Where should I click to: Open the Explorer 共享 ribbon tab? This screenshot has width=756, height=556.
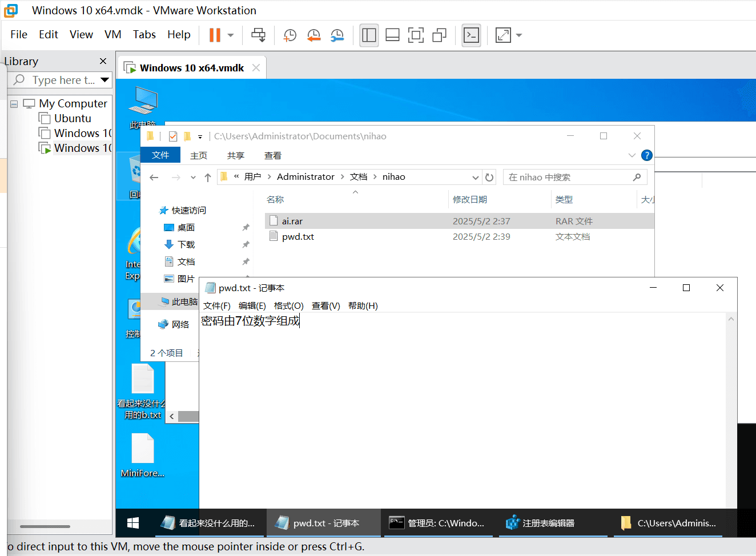236,155
